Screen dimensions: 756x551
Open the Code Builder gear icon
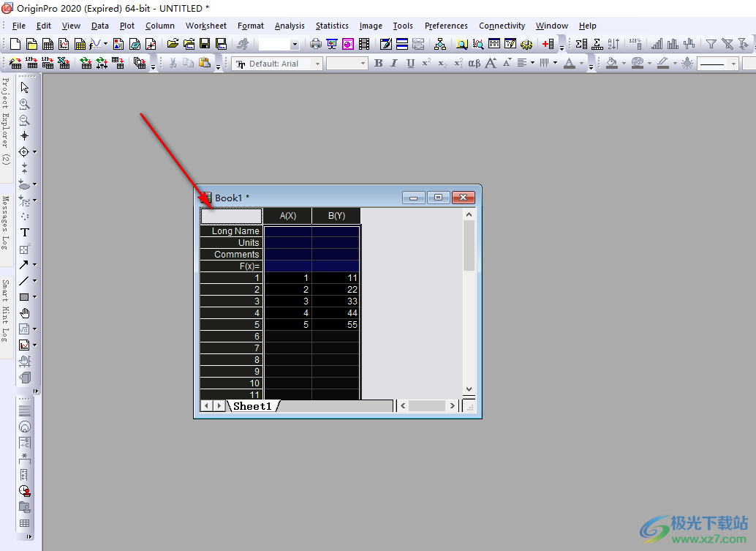[526, 45]
